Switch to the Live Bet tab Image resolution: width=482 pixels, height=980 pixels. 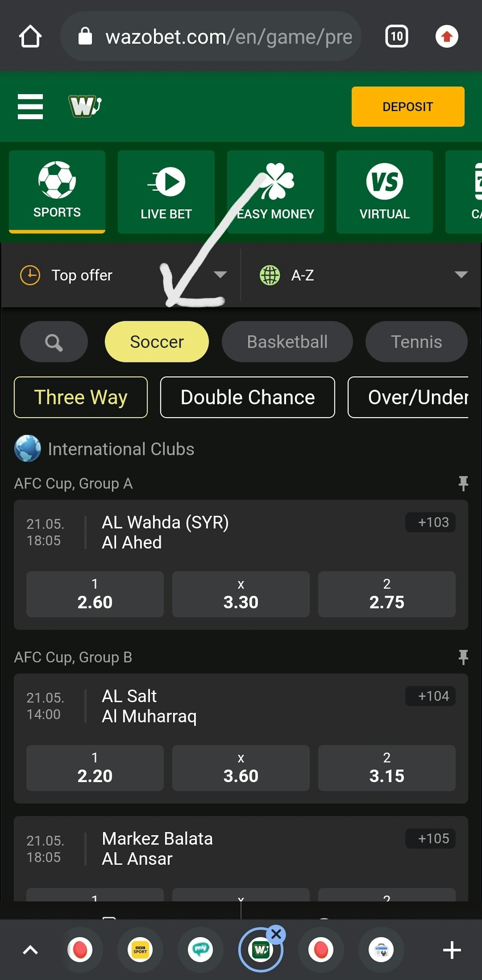coord(166,192)
